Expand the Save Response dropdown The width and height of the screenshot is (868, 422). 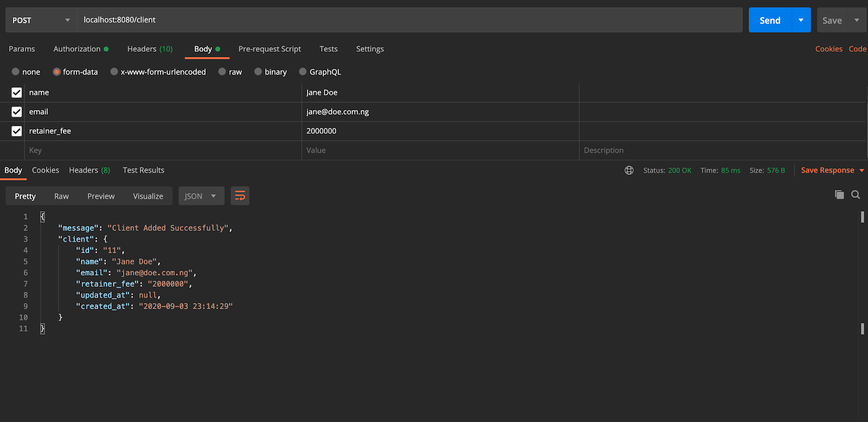861,171
